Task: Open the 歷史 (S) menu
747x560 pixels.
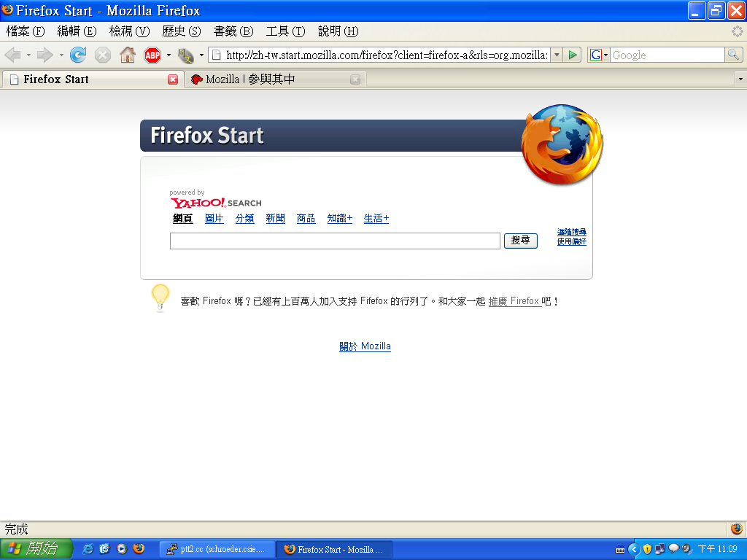Action: [182, 31]
